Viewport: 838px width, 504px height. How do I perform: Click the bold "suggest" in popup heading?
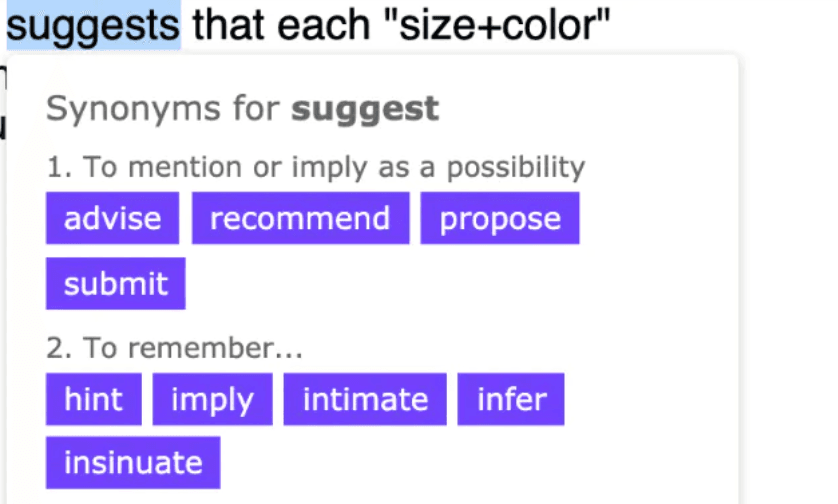tap(365, 108)
